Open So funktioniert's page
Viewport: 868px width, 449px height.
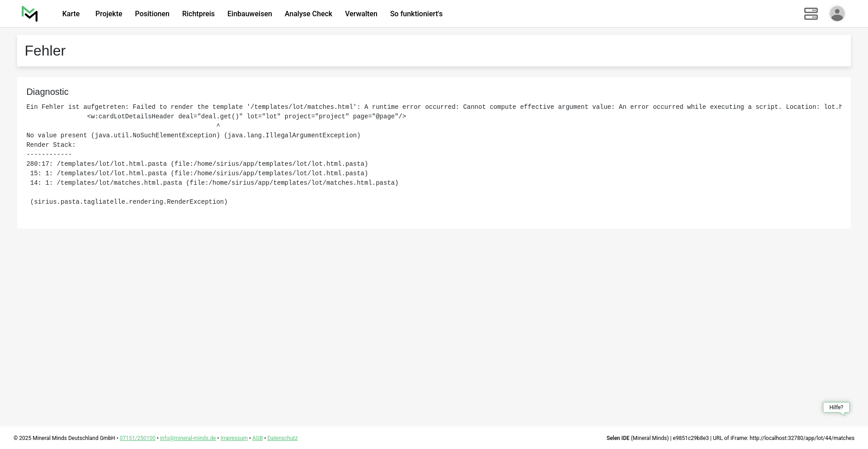click(x=416, y=14)
